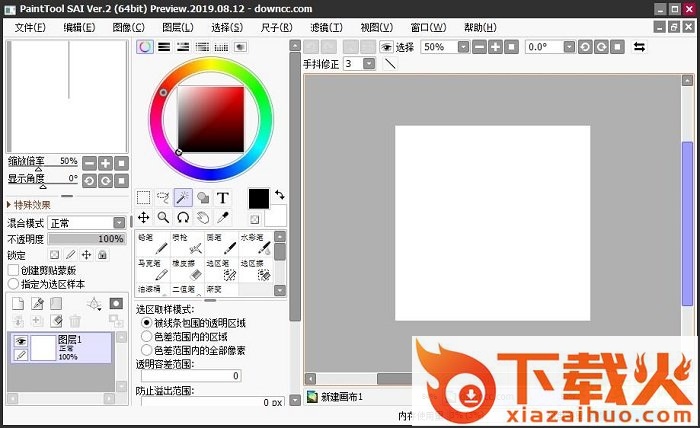Image resolution: width=700 pixels, height=428 pixels.
Task: Select the Text tool
Action: coord(223,198)
